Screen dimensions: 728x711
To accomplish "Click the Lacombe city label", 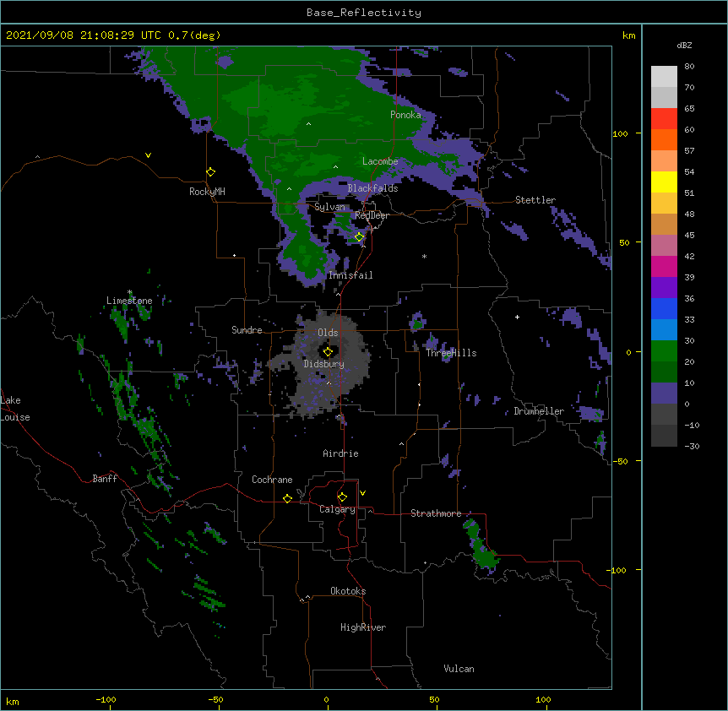I will tap(380, 161).
